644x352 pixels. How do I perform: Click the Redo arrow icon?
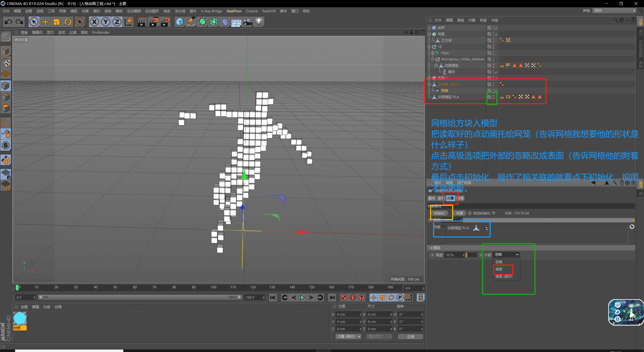tap(19, 22)
